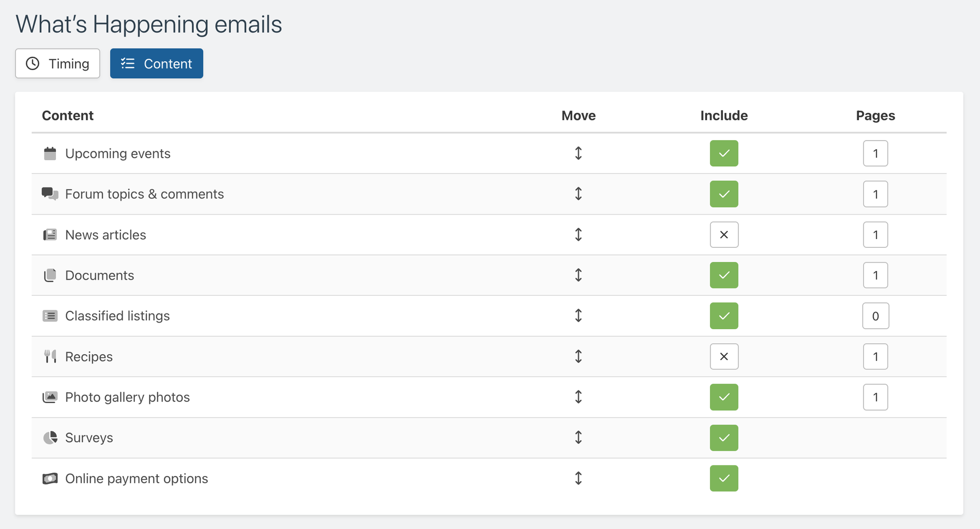Click the fork and knife Recipes icon
The height and width of the screenshot is (529, 980).
click(x=50, y=357)
